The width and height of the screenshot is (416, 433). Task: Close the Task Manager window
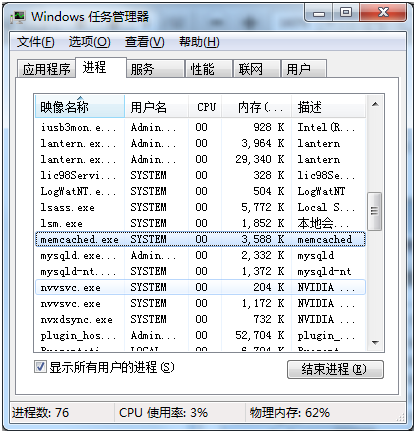coord(383,14)
